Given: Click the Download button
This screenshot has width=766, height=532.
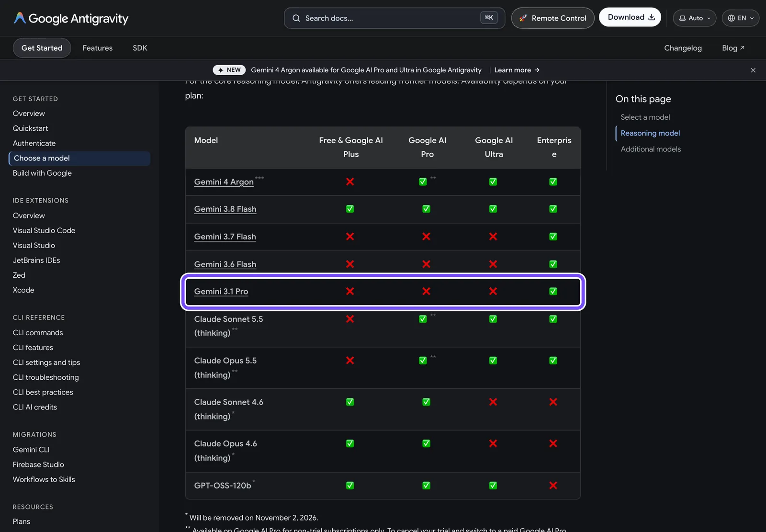Looking at the screenshot, I should coord(630,17).
